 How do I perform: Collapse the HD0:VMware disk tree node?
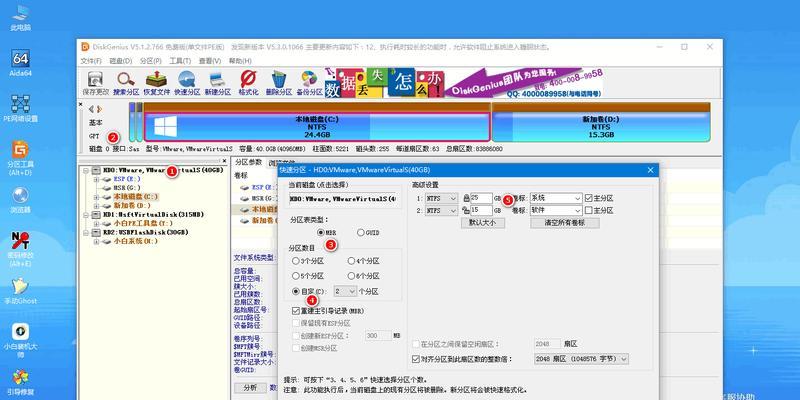85,170
